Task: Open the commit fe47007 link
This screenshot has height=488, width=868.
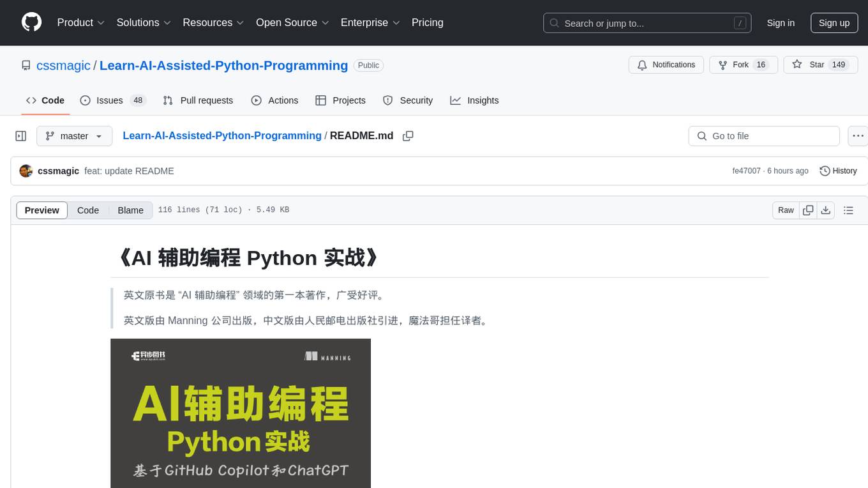Action: 746,171
